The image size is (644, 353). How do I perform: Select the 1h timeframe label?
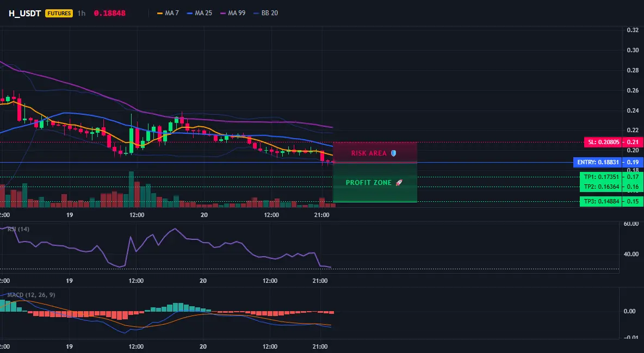(x=82, y=13)
